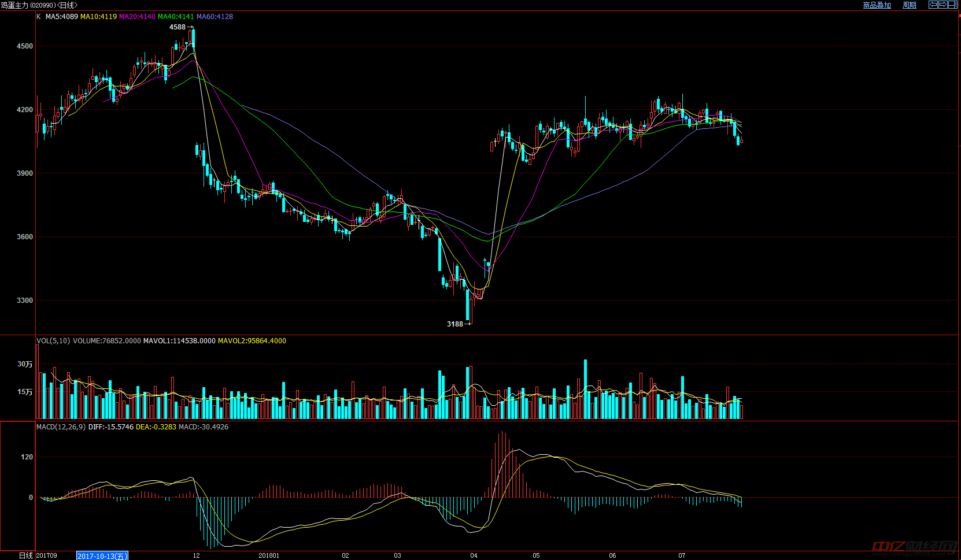Click the 4200 price axis label

coord(25,110)
